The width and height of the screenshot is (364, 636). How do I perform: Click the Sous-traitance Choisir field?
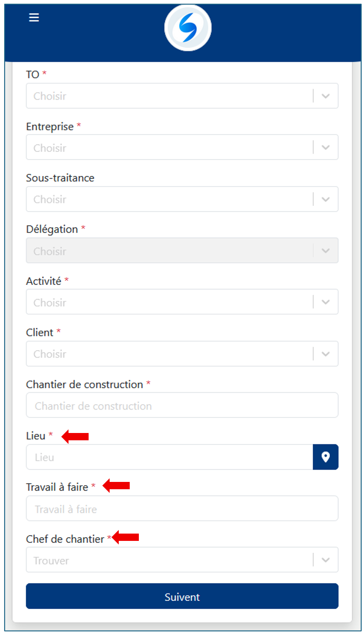(169, 199)
